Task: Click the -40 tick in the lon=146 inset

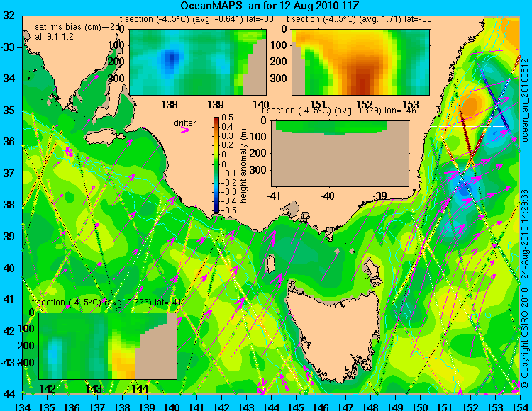Action: (328, 196)
